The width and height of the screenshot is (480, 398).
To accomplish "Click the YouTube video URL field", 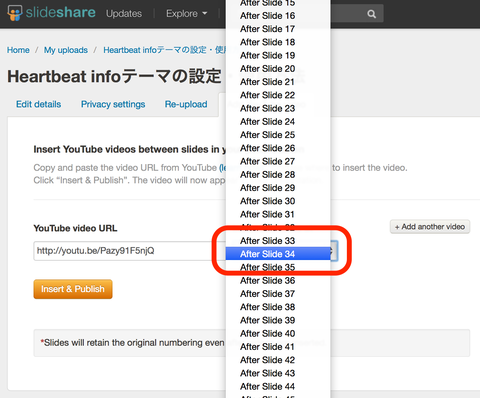I will (x=130, y=251).
